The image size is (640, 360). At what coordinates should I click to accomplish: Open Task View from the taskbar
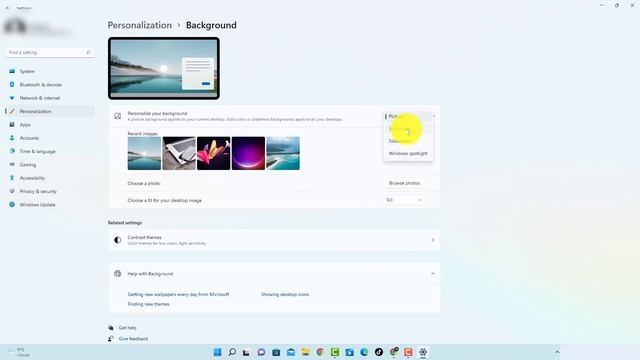click(246, 352)
